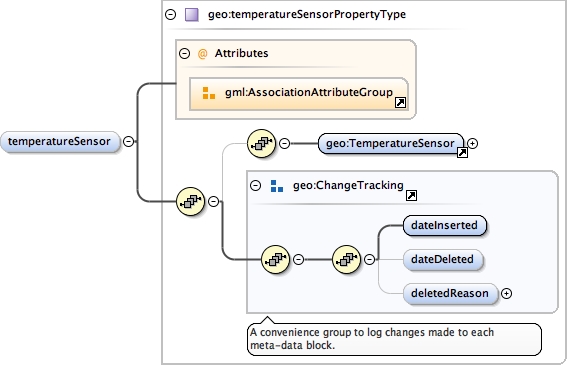Click the ChangeTracking annotation text
Screen dimensions: 568x366
pyautogui.click(x=372, y=339)
